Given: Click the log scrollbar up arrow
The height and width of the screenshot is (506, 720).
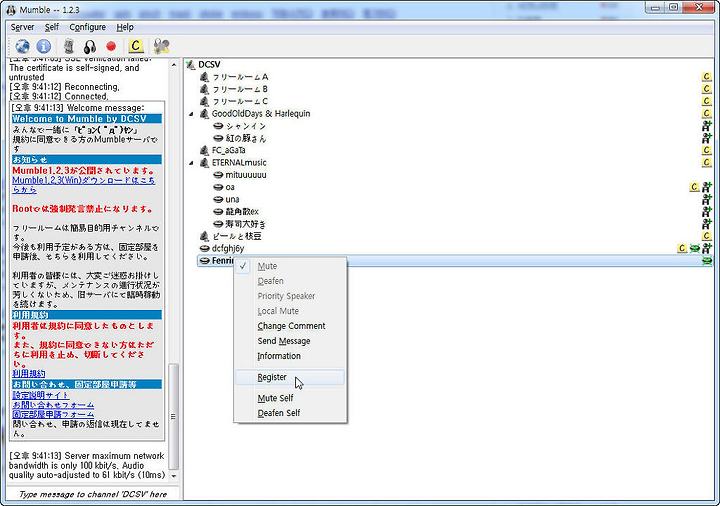Looking at the screenshot, I should (x=174, y=65).
